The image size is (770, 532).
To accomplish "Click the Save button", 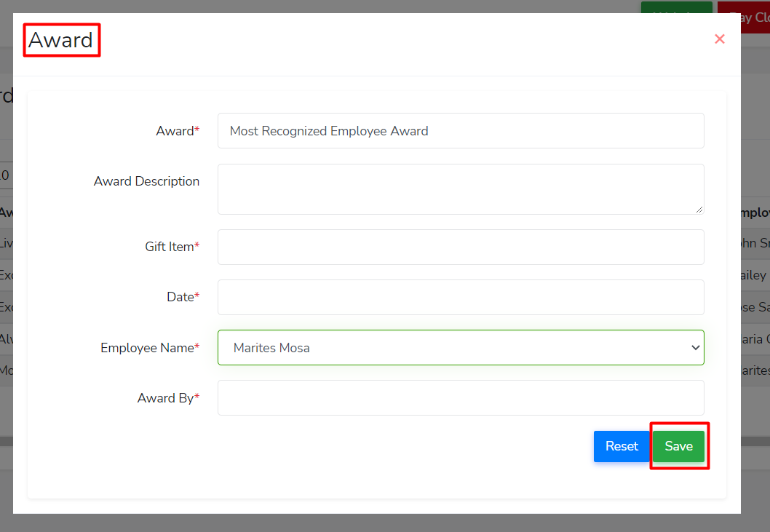I will tap(678, 446).
